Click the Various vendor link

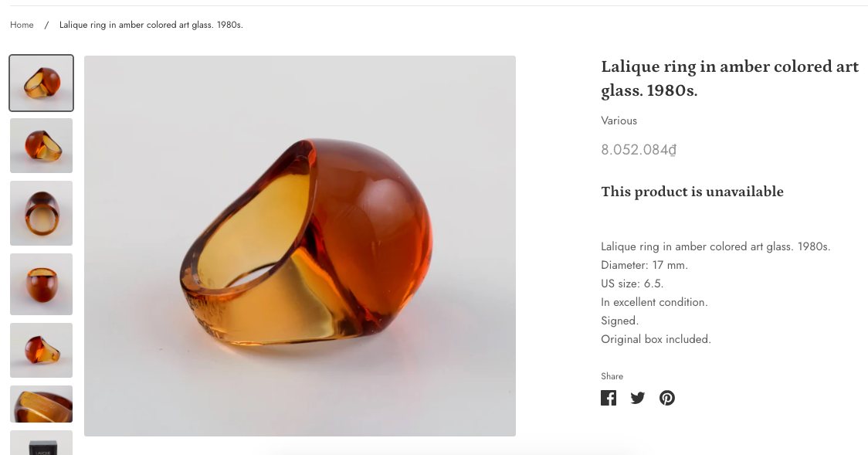pyautogui.click(x=619, y=121)
